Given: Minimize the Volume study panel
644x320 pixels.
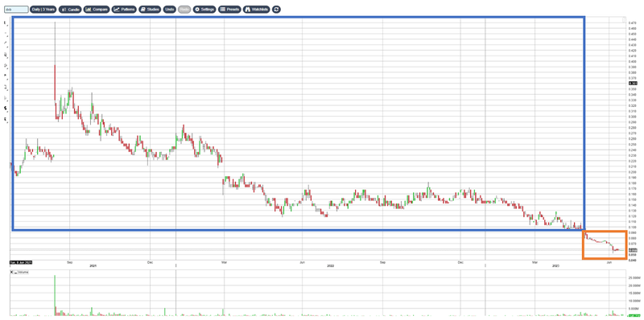Looking at the screenshot, I should click(14, 272).
